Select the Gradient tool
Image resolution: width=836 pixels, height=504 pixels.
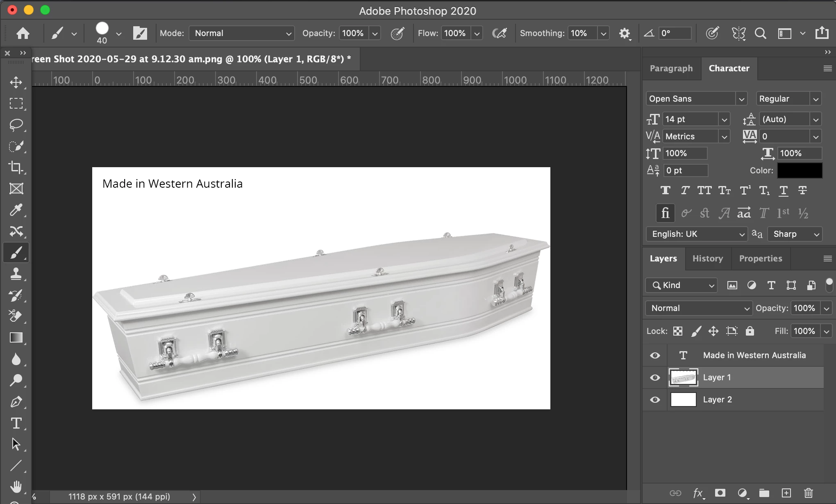coord(16,338)
